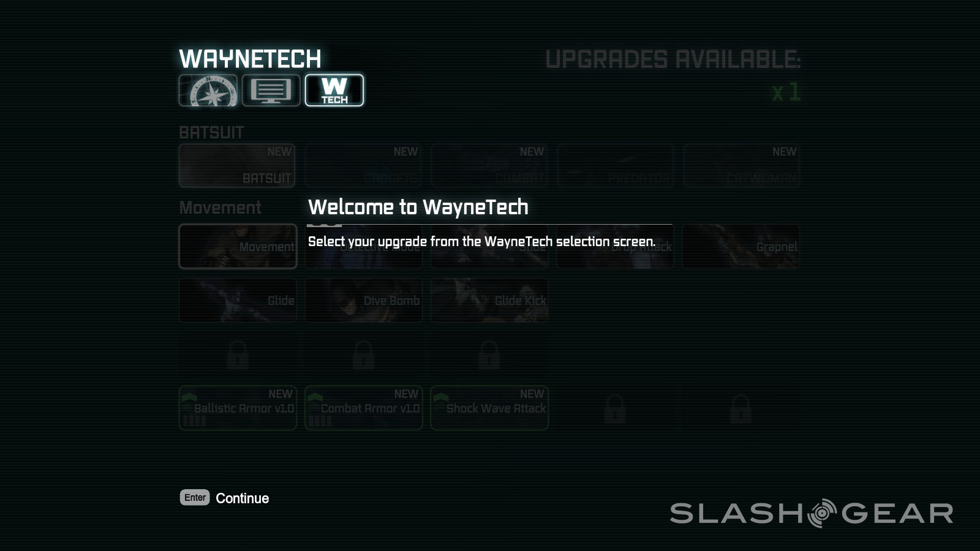The width and height of the screenshot is (980, 551).
Task: Open the Predator category tile
Action: (616, 165)
